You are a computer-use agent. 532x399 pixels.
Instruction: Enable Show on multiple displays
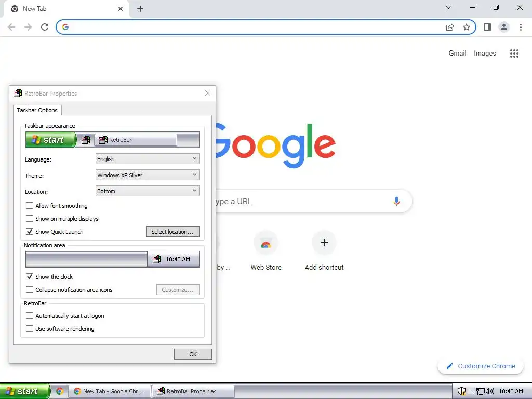click(x=30, y=219)
